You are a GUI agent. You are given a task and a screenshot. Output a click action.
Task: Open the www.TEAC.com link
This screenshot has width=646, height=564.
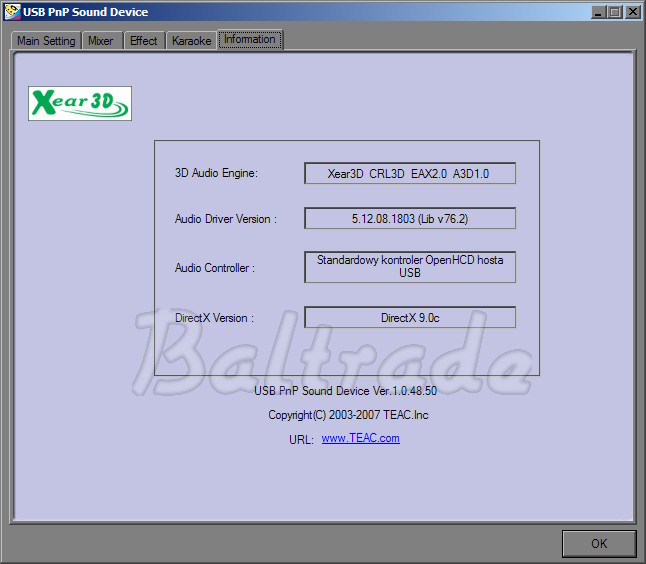tap(360, 438)
